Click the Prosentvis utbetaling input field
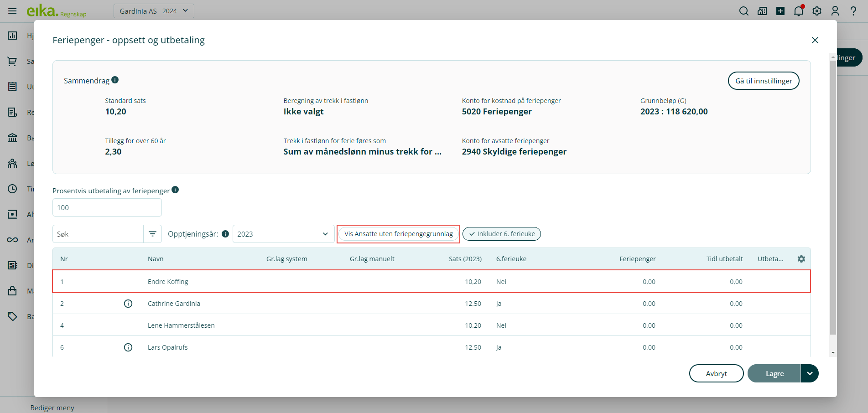The height and width of the screenshot is (413, 868). (107, 207)
